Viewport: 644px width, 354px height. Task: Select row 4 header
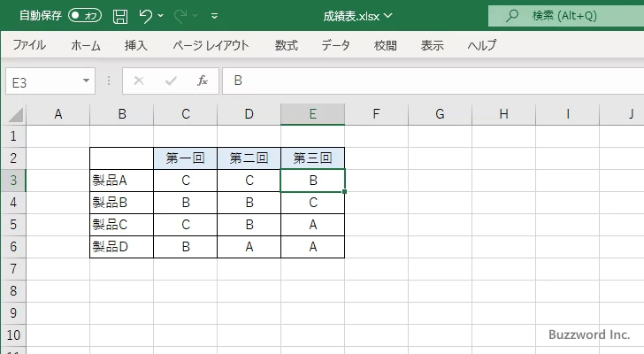[x=13, y=203]
